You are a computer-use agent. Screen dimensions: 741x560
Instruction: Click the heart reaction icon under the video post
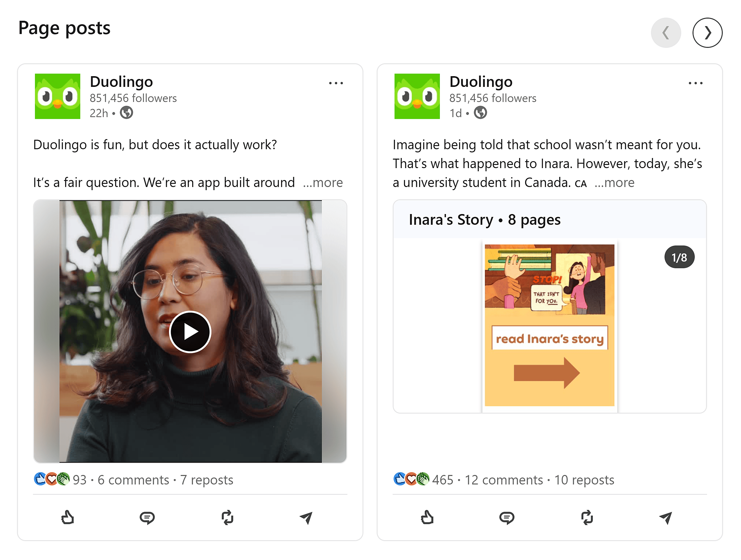click(x=51, y=479)
